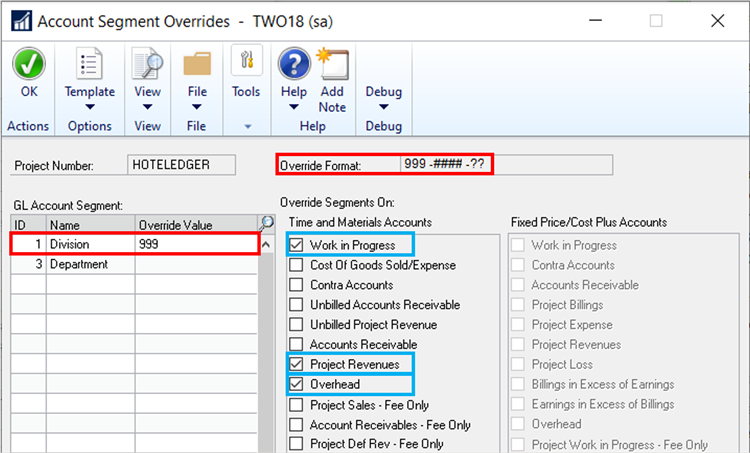This screenshot has width=750, height=453.
Task: Click the Division override value 999 cell
Action: [x=197, y=244]
